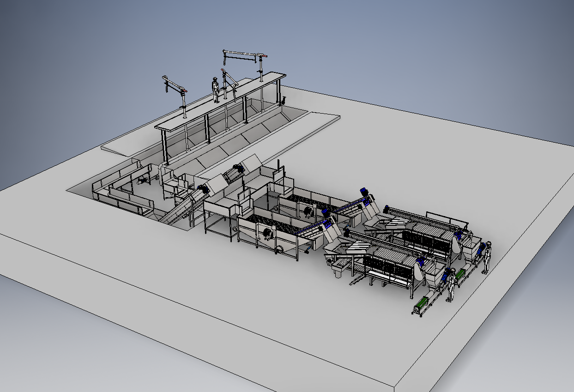Screen dimensions: 574x392
Task: Select the worker standing on the elevated platform
Action: click(215, 90)
